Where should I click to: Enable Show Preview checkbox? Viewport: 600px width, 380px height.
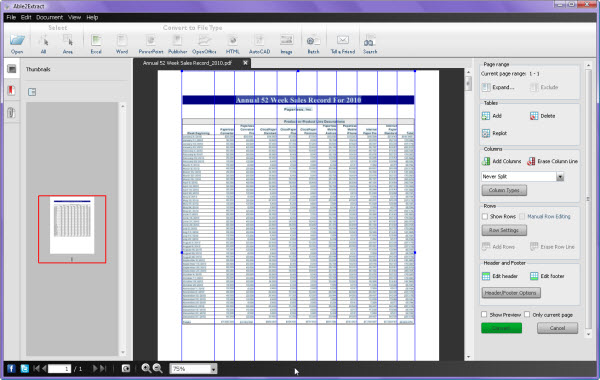(x=484, y=314)
